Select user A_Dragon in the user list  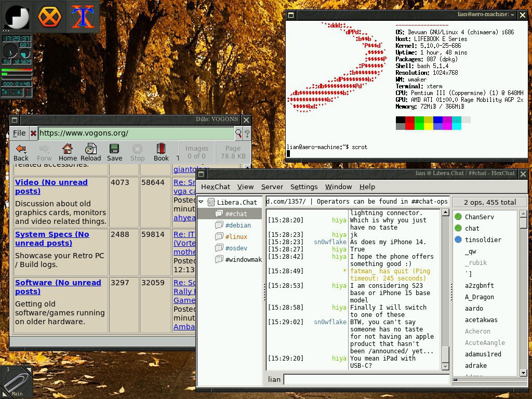480,297
